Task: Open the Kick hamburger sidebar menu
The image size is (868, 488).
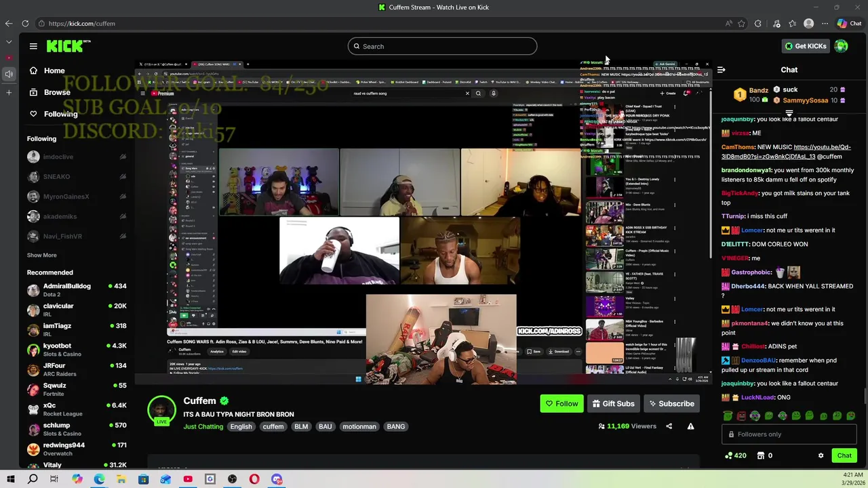Action: (x=33, y=46)
